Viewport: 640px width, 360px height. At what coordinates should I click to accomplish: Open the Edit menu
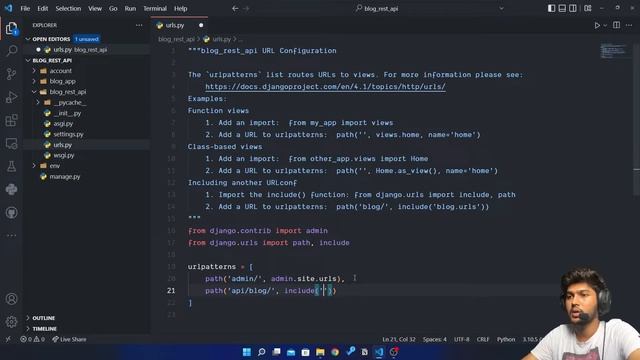pyautogui.click(x=42, y=8)
